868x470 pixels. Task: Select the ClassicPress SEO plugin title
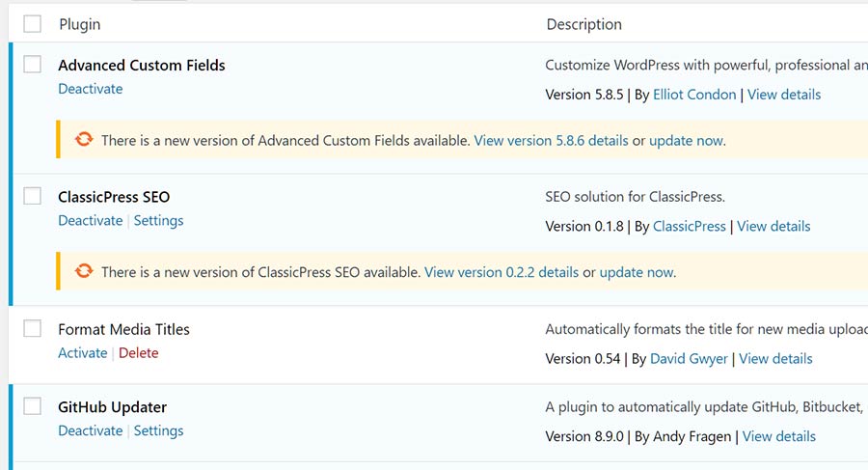pyautogui.click(x=114, y=197)
